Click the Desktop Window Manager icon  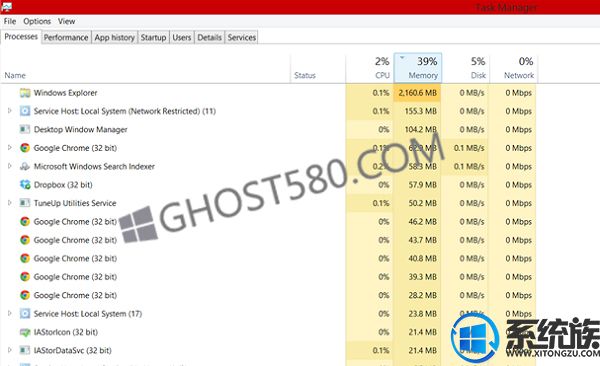(x=25, y=129)
